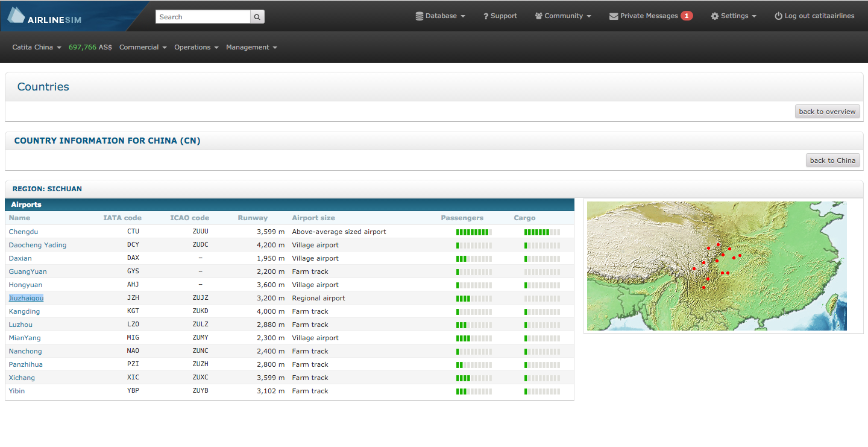Click the log out power icon
868x447 pixels.
coord(778,16)
